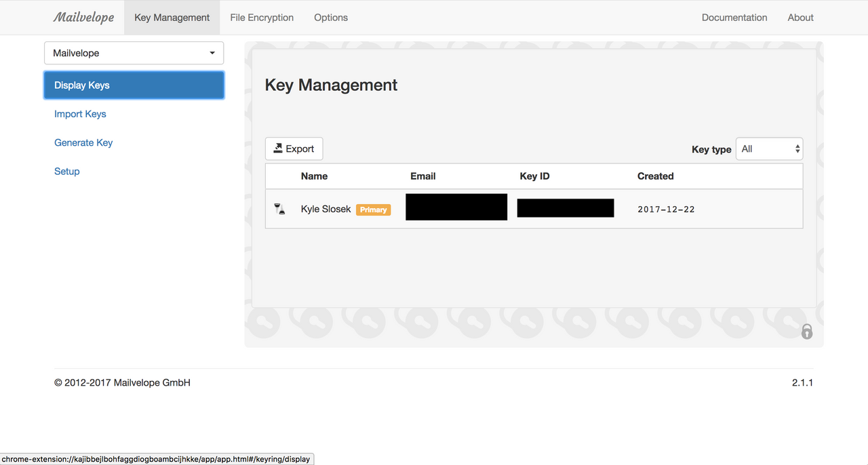The image size is (868, 465).
Task: Select Display Keys in the sidebar
Action: [134, 85]
